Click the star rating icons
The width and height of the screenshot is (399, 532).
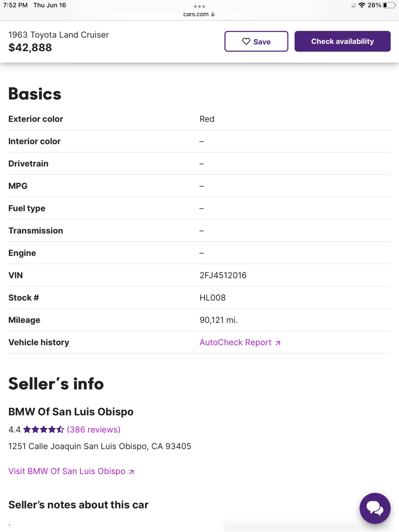coord(44,429)
